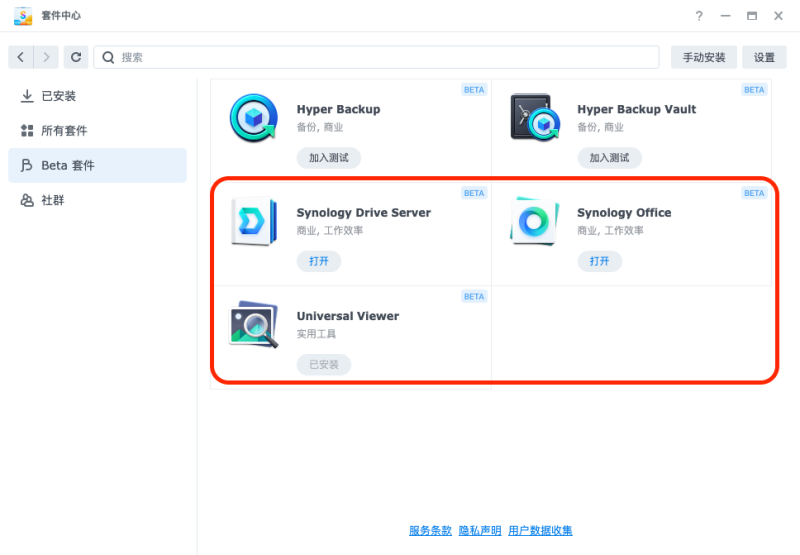Click the Universal Viewer package icon
Screen dimensions: 800x555
[x=254, y=324]
